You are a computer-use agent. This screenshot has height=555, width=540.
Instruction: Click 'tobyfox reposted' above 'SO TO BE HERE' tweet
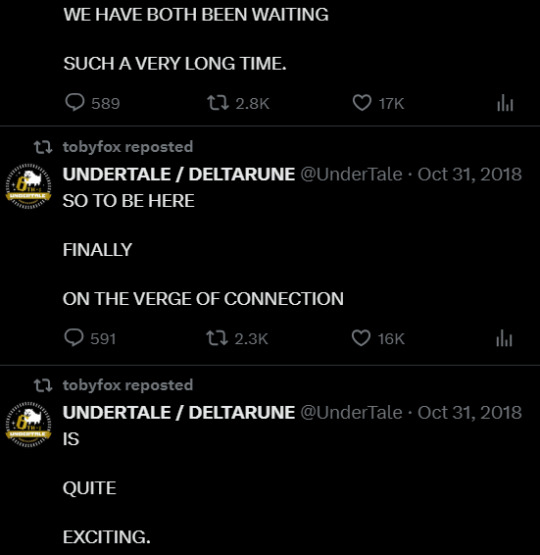pyautogui.click(x=128, y=147)
